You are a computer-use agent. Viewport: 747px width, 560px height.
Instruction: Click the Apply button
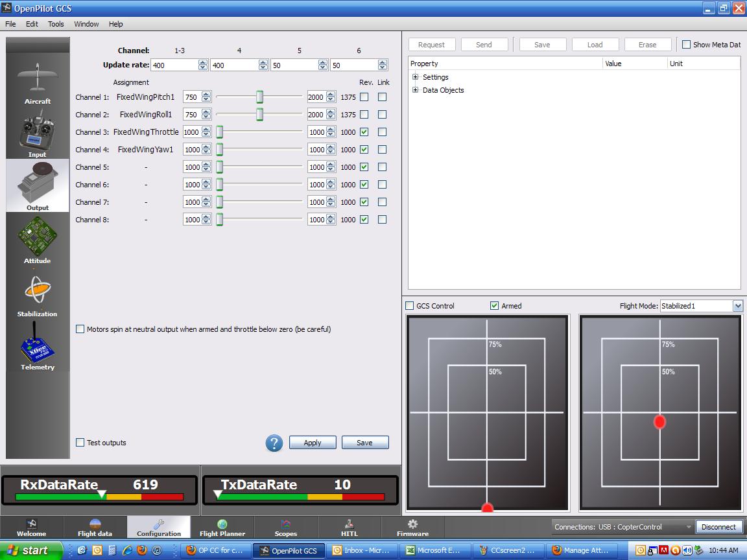point(313,443)
